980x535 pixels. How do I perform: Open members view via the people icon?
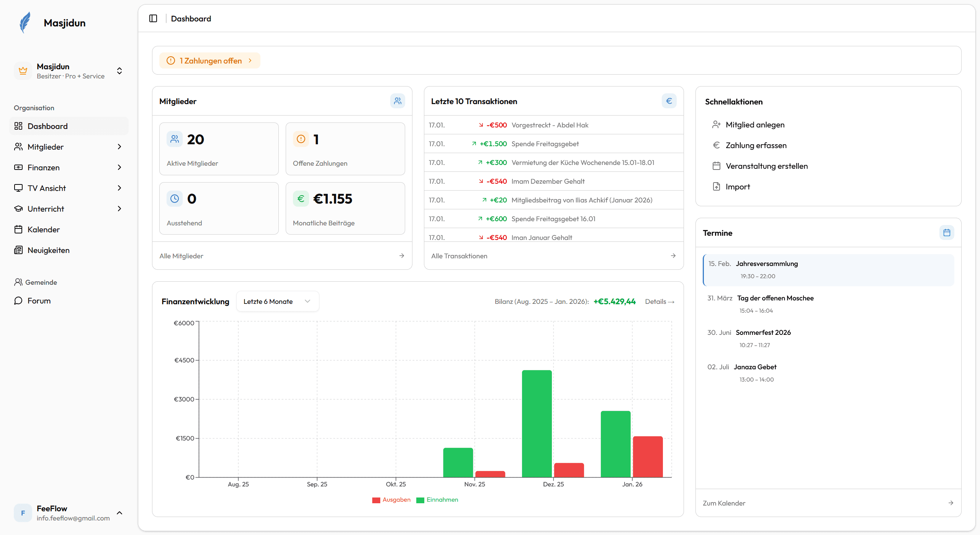click(x=397, y=101)
